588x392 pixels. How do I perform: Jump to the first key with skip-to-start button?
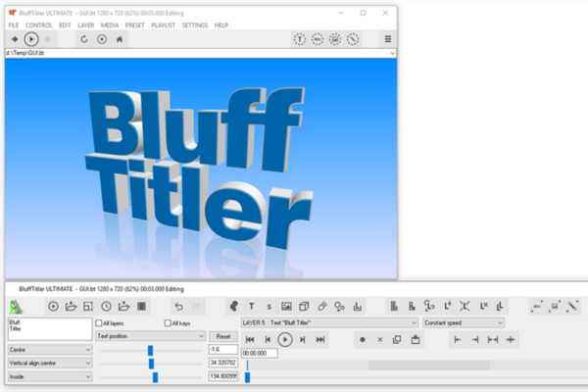(x=250, y=339)
